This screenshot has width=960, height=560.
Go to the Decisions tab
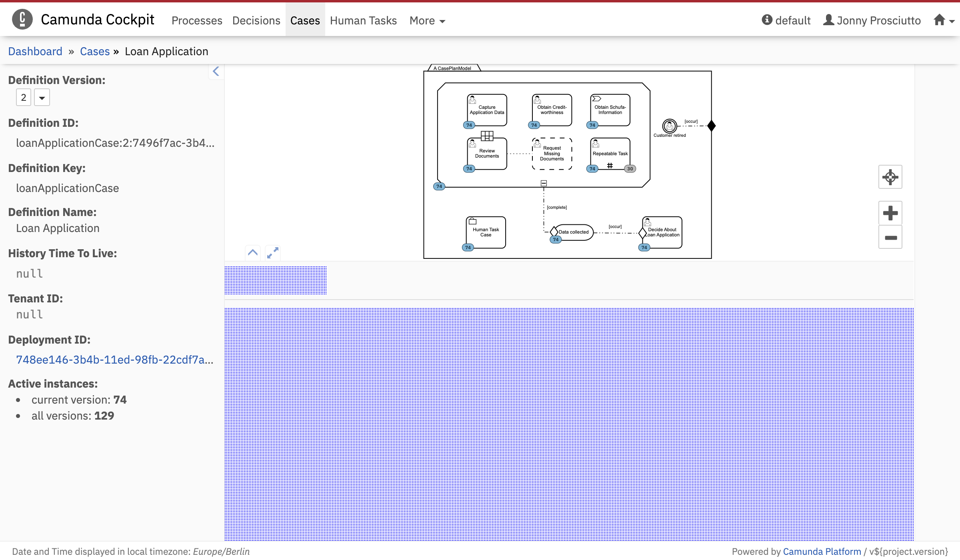point(256,20)
